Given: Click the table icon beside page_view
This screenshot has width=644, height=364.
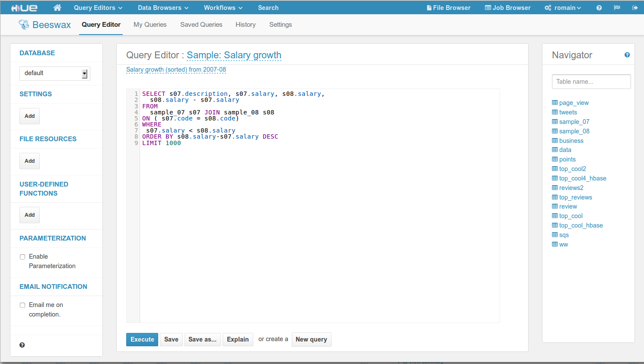Looking at the screenshot, I should [x=555, y=103].
